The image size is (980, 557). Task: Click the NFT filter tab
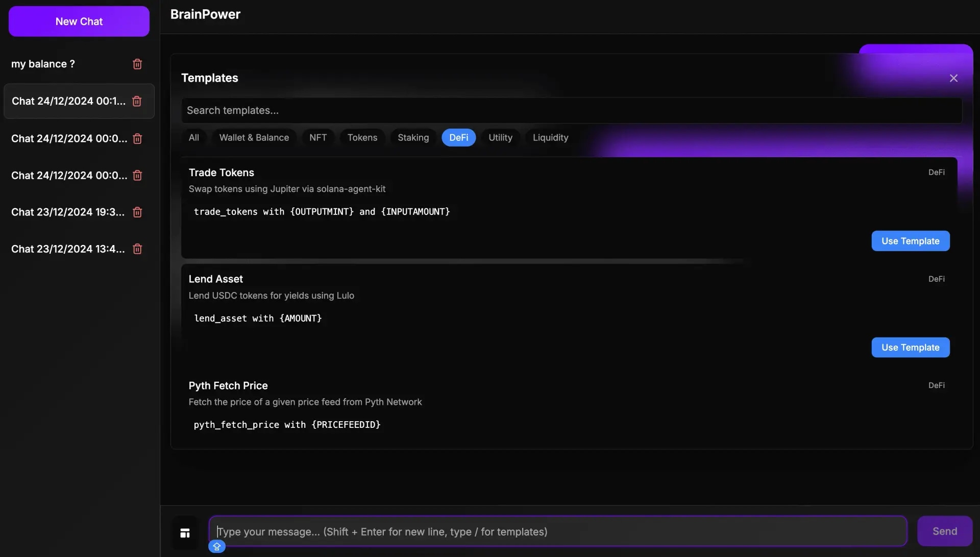[318, 137]
